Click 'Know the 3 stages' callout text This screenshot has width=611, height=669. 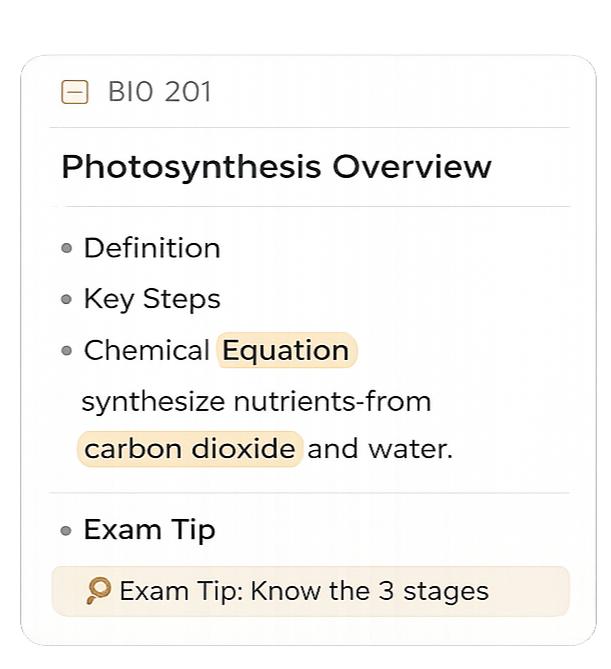coord(370,591)
